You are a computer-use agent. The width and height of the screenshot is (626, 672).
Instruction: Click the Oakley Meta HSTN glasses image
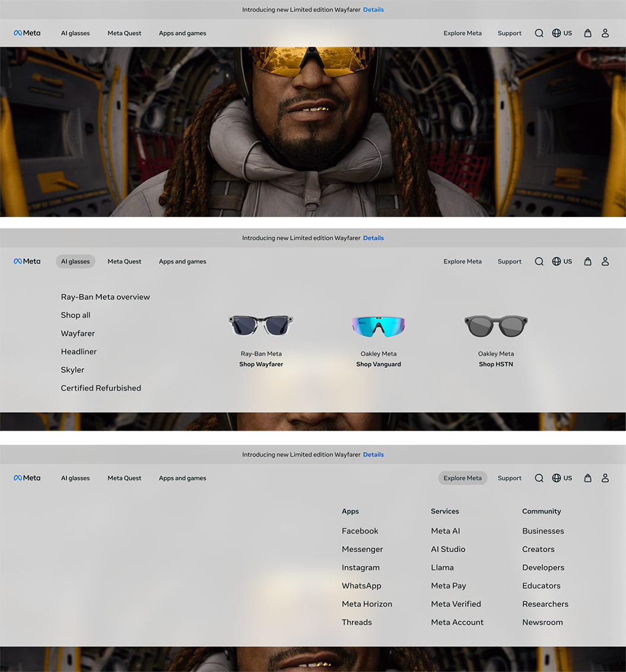[496, 326]
